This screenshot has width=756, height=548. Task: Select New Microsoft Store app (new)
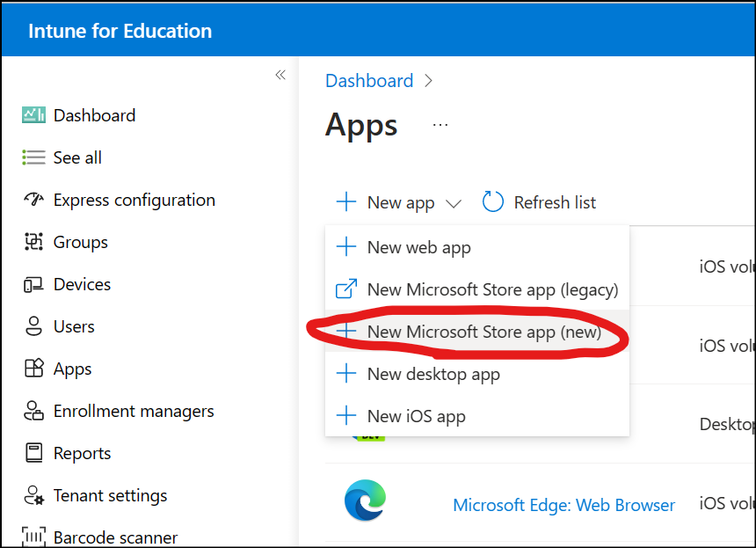click(477, 332)
